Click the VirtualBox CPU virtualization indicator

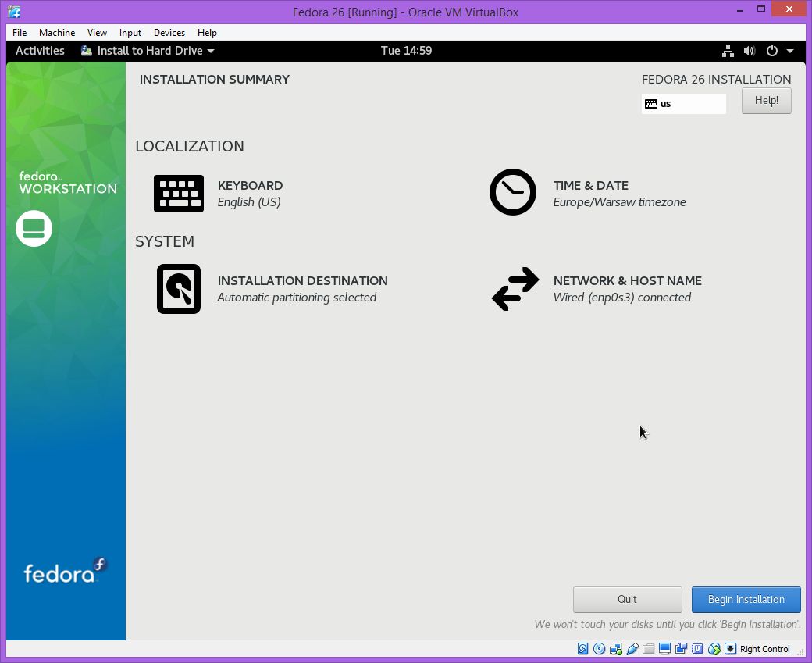[x=697, y=648]
